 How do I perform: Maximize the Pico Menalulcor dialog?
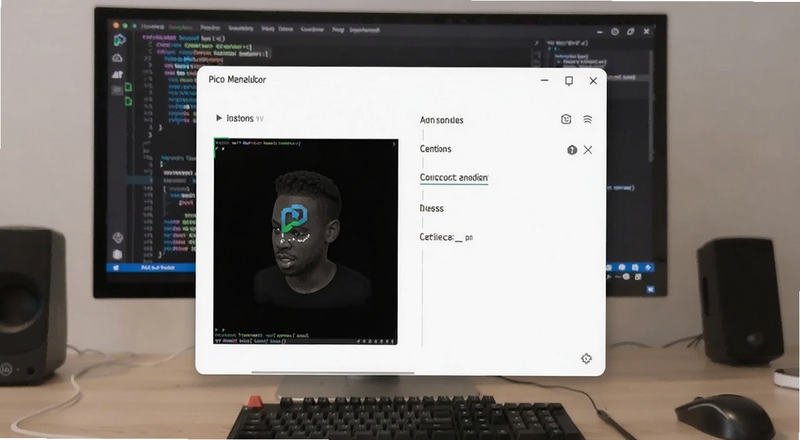tap(569, 81)
